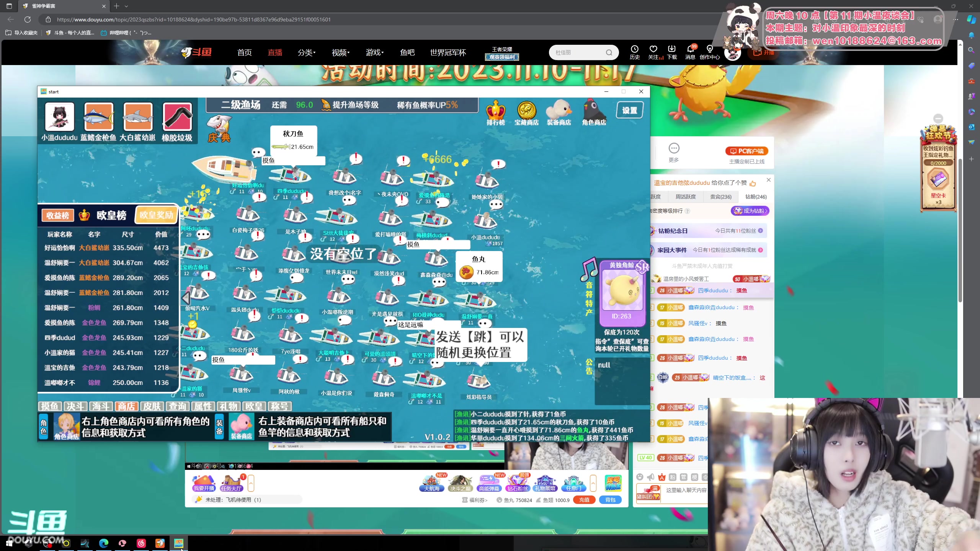Image resolution: width=980 pixels, height=551 pixels.
Task: Collapse the ranking panel with left arrow
Action: pos(186,298)
